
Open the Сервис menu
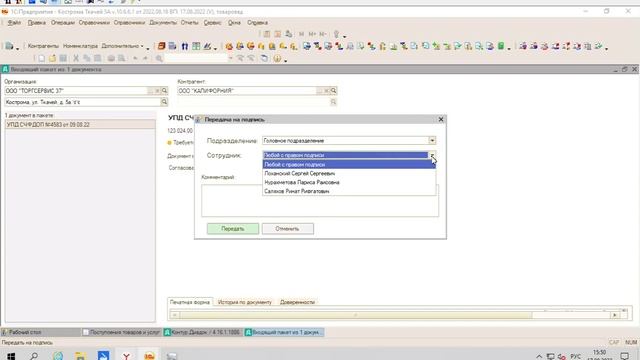(212, 22)
